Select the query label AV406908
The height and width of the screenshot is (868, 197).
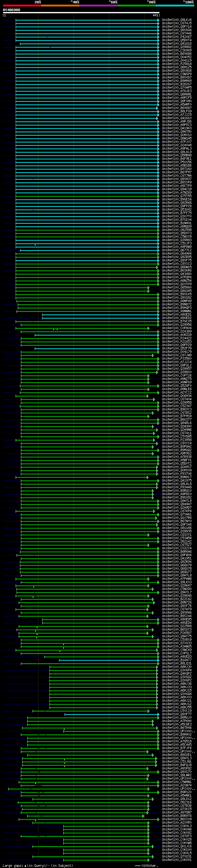click(11, 10)
